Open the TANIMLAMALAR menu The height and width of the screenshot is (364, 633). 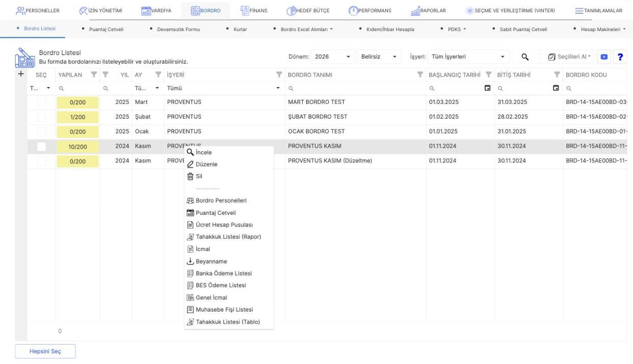pyautogui.click(x=599, y=11)
